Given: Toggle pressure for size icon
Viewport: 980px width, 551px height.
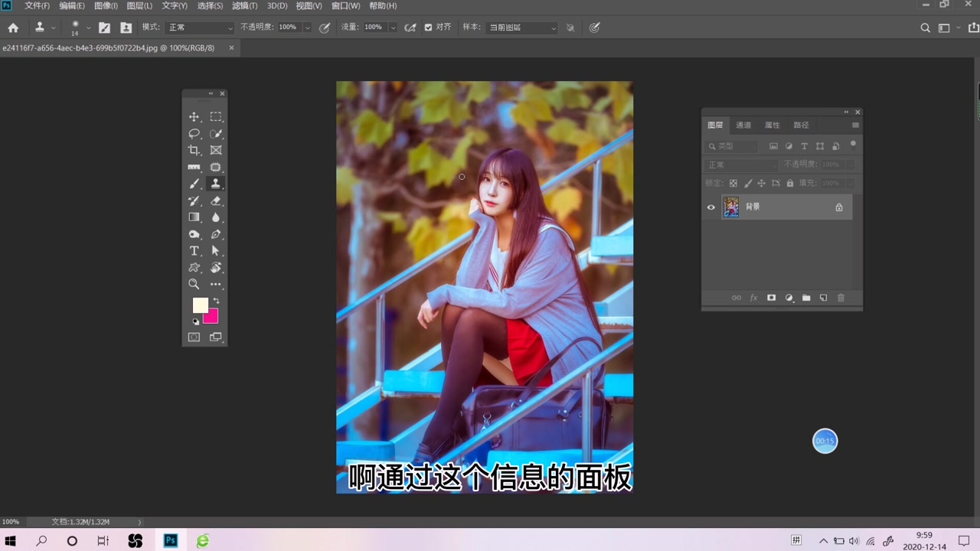Looking at the screenshot, I should 595,28.
